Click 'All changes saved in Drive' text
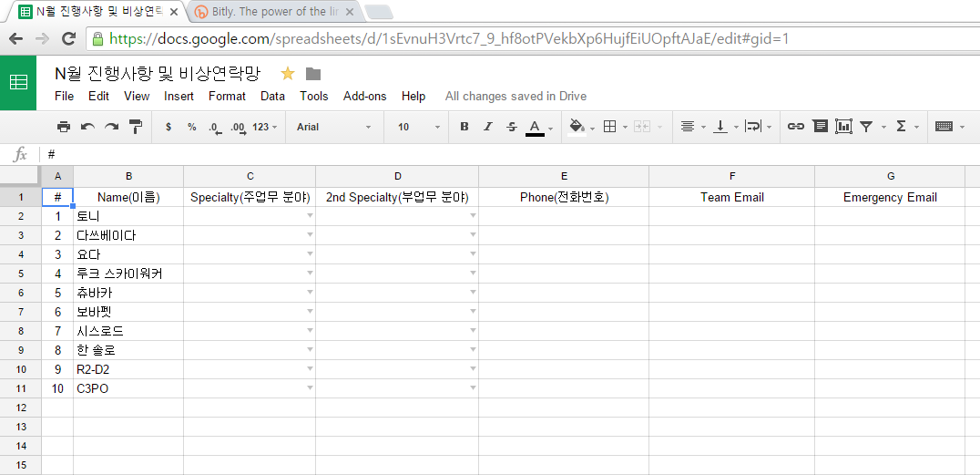 click(516, 96)
